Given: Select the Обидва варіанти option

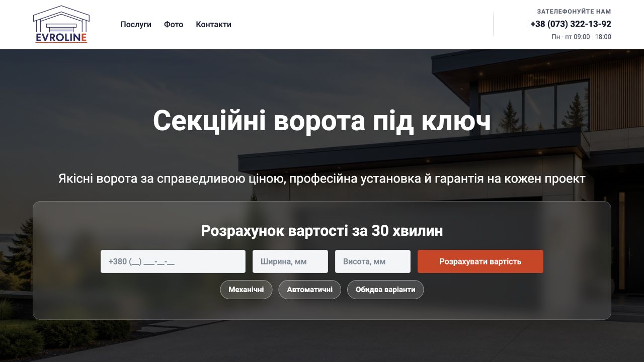Looking at the screenshot, I should [385, 290].
